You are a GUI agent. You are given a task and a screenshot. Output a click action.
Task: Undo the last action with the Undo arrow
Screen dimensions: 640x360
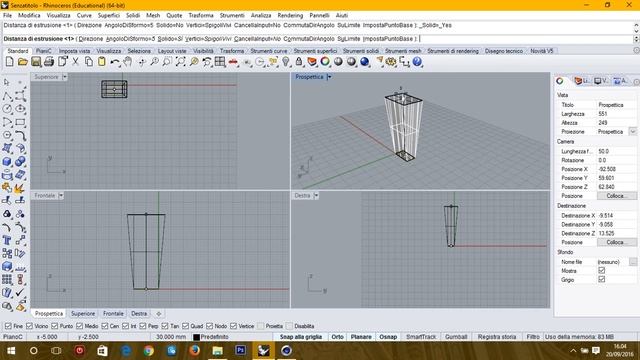click(x=115, y=62)
